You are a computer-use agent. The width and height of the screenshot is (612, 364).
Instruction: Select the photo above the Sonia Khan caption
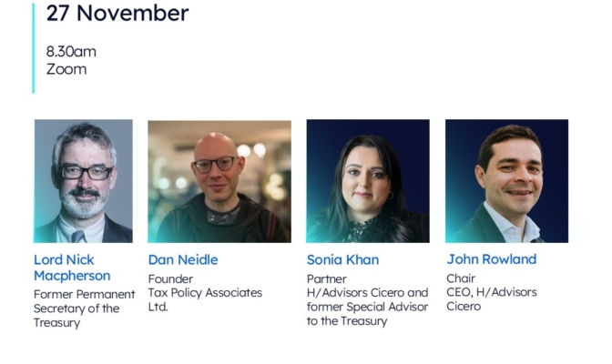(367, 181)
